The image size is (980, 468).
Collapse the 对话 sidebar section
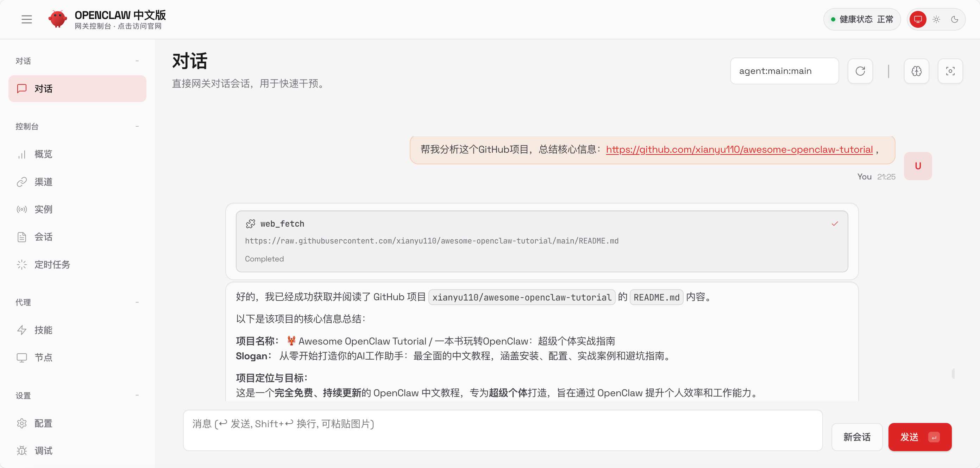(x=137, y=61)
